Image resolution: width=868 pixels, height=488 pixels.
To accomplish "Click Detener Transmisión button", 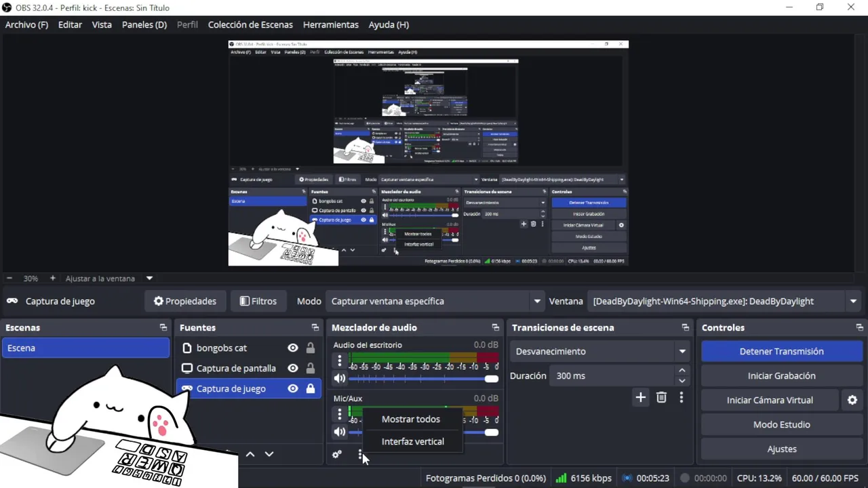I will click(x=782, y=351).
